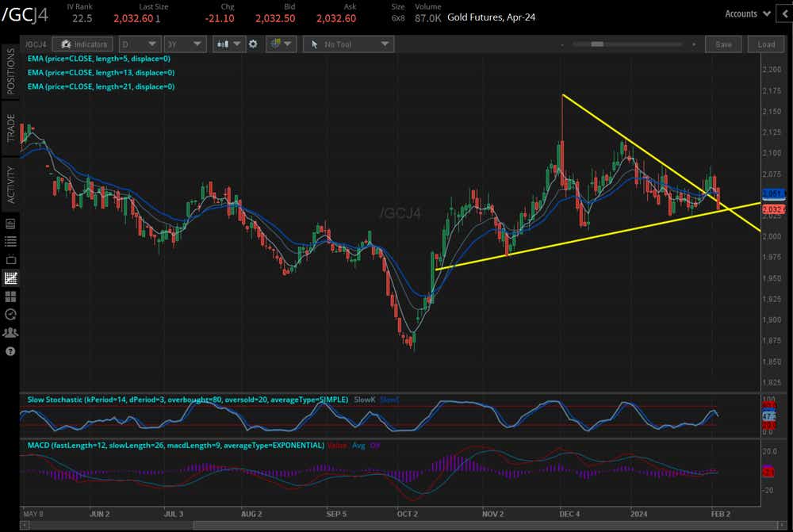Screen dimensions: 793x532
Task: Open the dashboard grid icon in sidebar
Action: 10,296
